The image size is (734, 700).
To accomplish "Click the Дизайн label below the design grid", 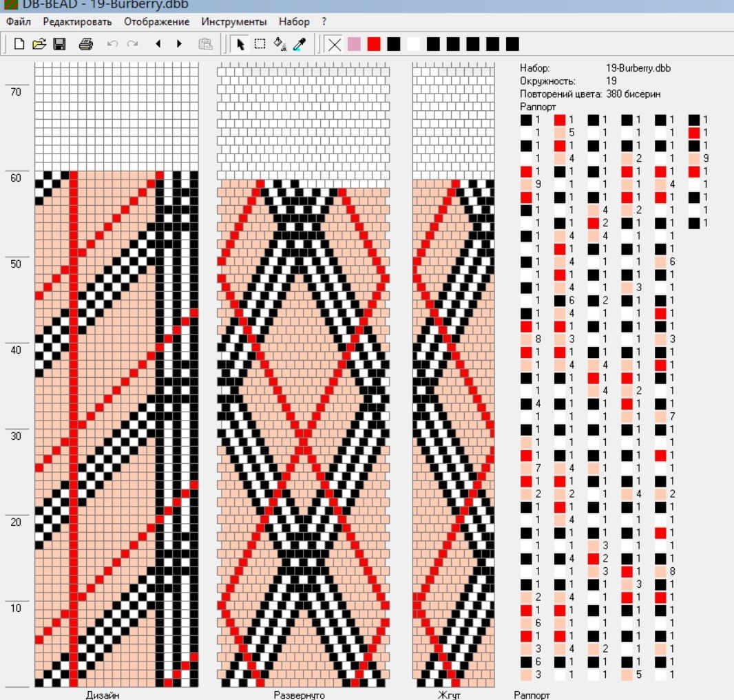I will 103,695.
